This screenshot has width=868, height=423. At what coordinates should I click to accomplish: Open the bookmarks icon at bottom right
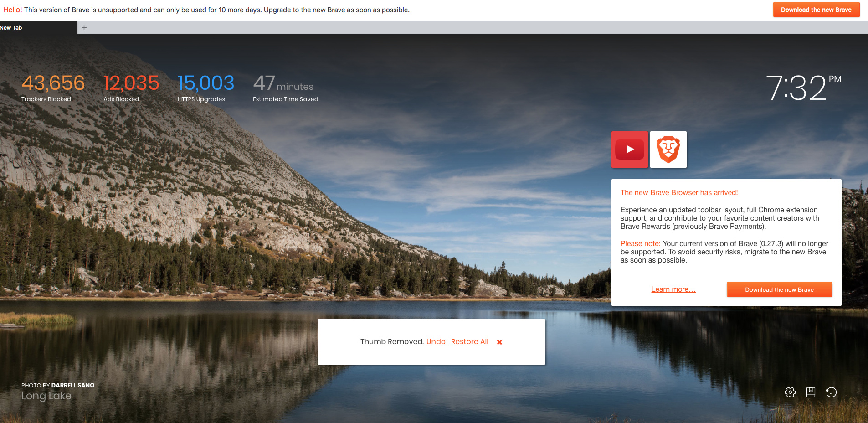[811, 392]
